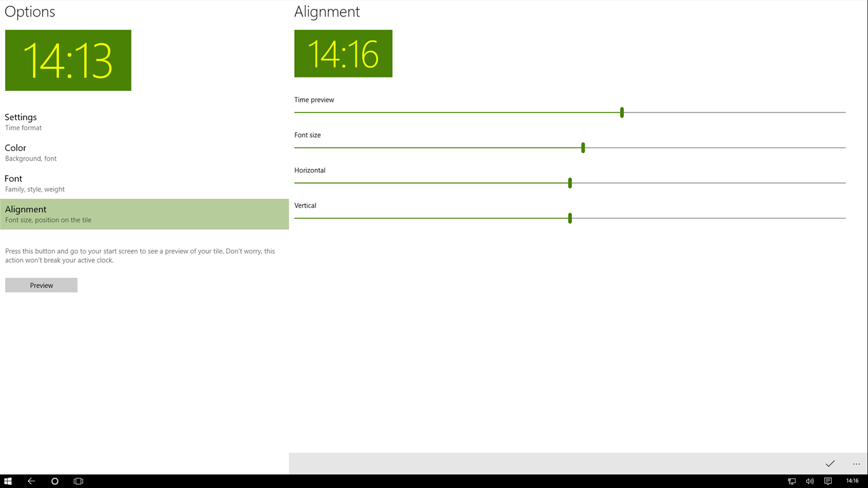868x488 pixels.
Task: Click the Font size slider handle
Action: pyautogui.click(x=583, y=147)
